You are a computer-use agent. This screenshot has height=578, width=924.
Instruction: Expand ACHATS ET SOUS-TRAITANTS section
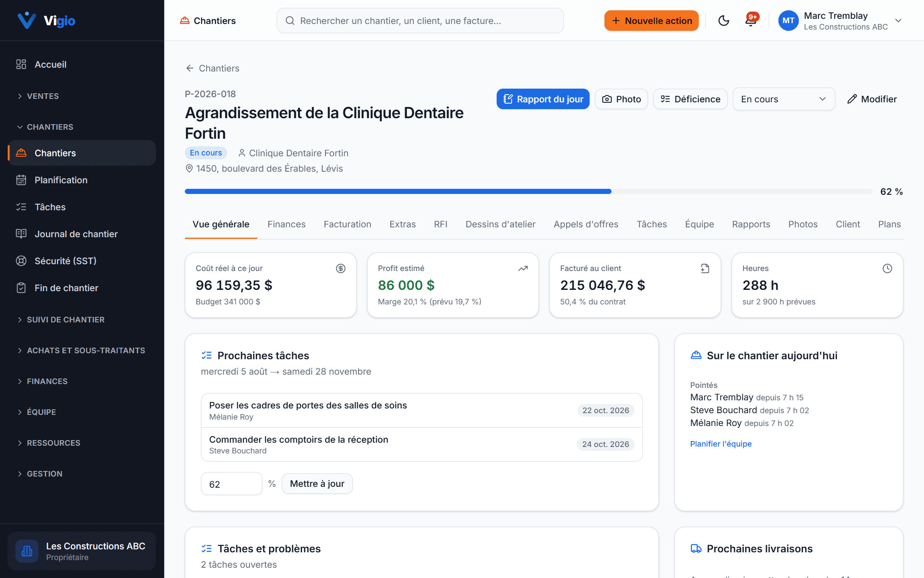(82, 350)
